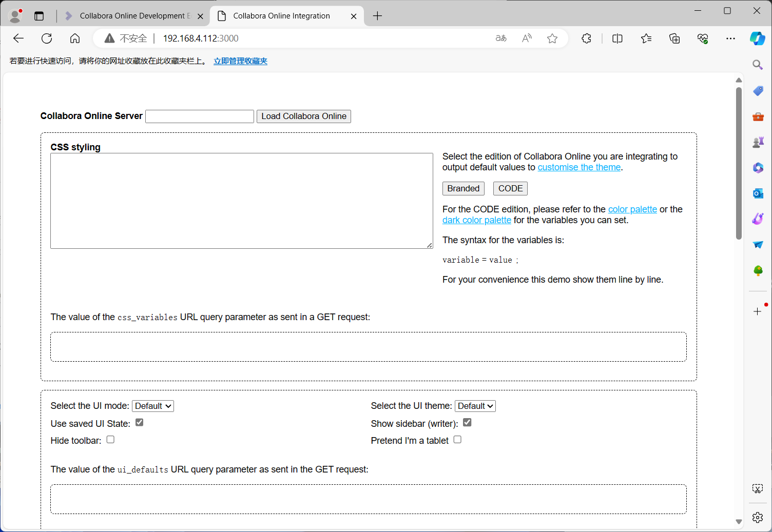Close the Collabora Online Integration tab
The width and height of the screenshot is (772, 532).
(x=354, y=16)
